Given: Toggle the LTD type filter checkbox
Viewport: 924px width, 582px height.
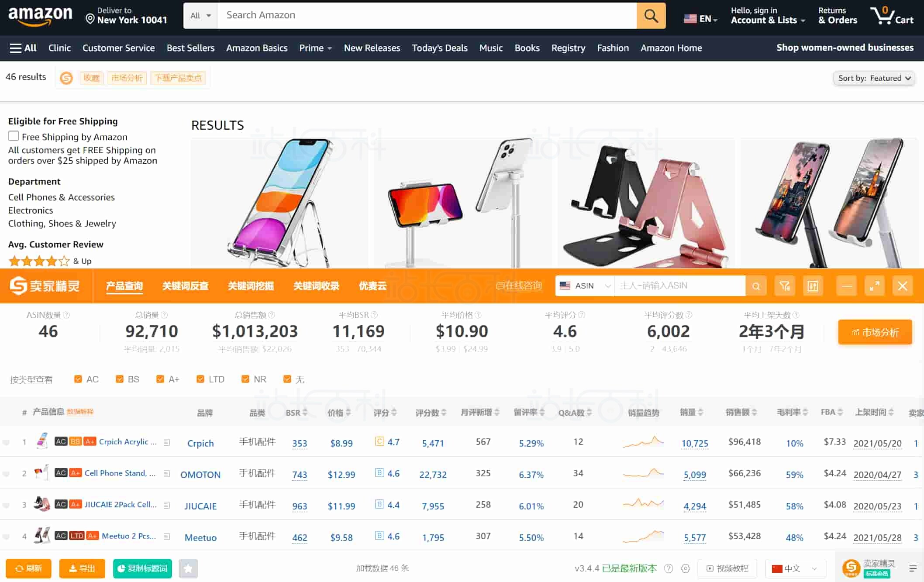Looking at the screenshot, I should (x=200, y=379).
